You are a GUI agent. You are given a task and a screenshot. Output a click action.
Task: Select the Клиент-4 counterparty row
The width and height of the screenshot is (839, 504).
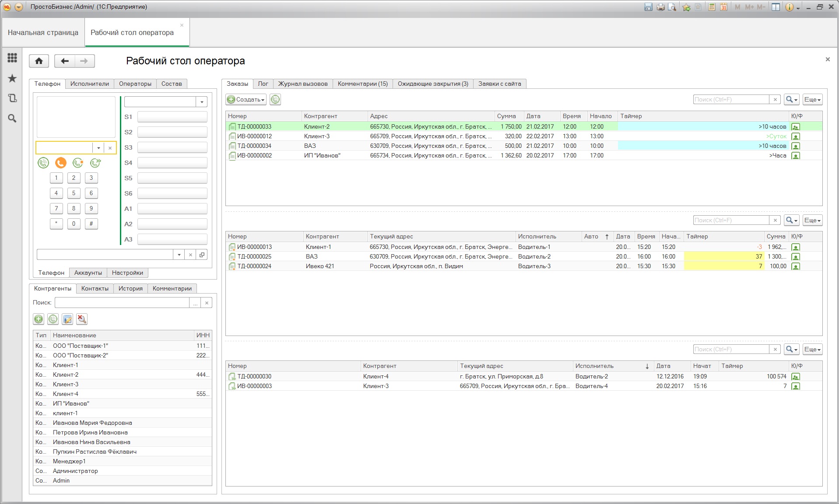point(66,394)
